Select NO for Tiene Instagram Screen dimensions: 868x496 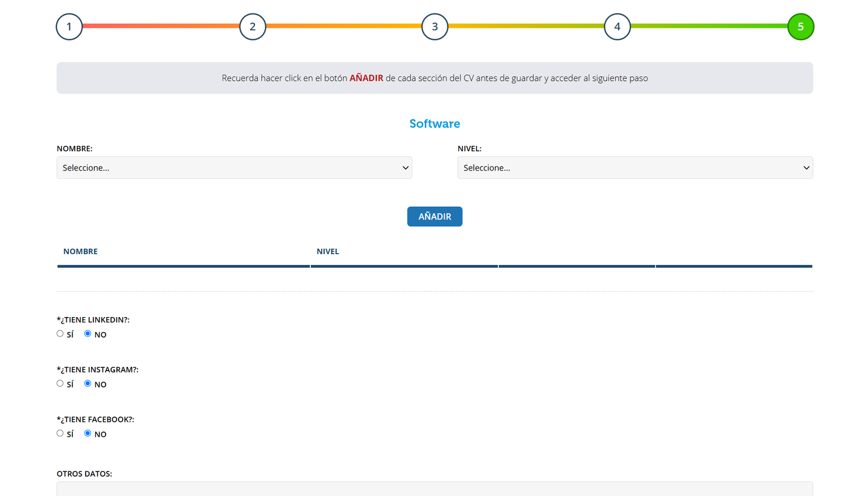(88, 383)
